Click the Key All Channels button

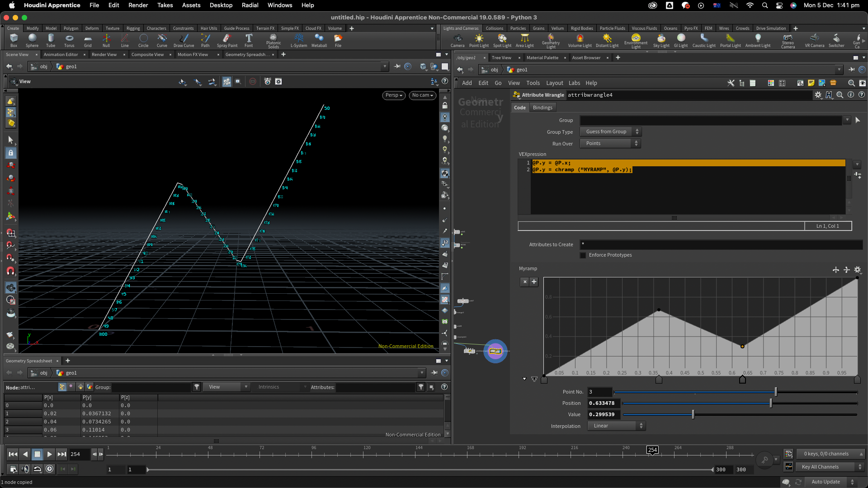825,467
